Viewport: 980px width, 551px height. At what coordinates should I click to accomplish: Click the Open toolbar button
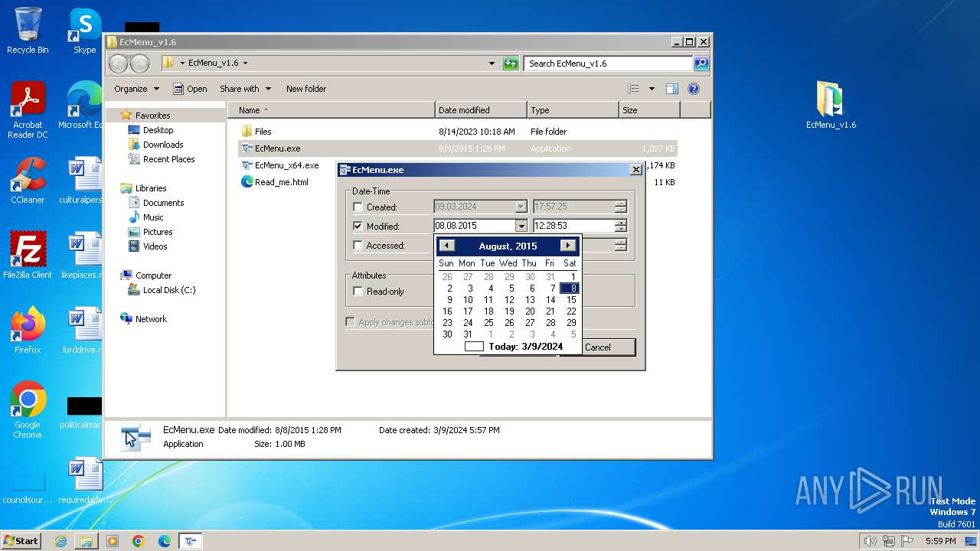(x=190, y=89)
